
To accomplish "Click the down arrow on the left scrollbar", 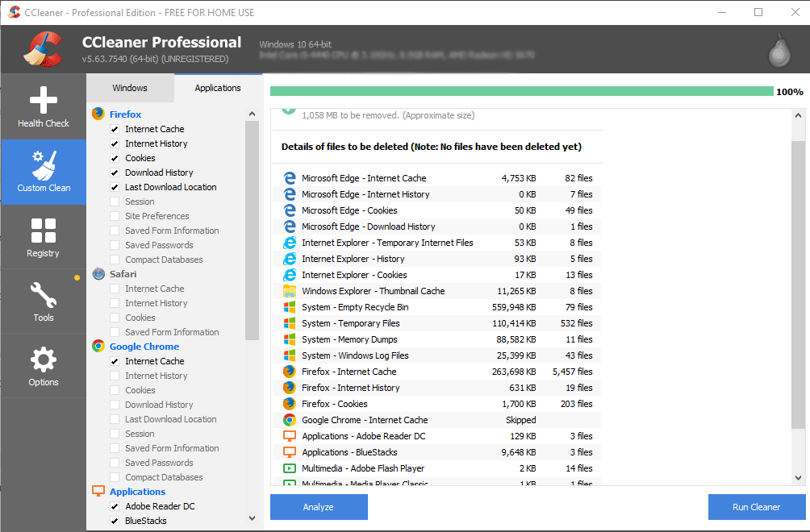I will (252, 517).
